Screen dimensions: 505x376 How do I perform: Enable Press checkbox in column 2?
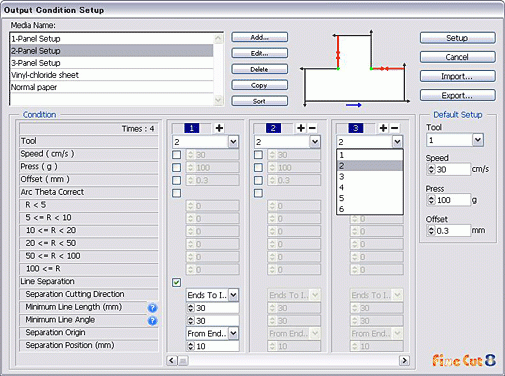pyautogui.click(x=258, y=167)
